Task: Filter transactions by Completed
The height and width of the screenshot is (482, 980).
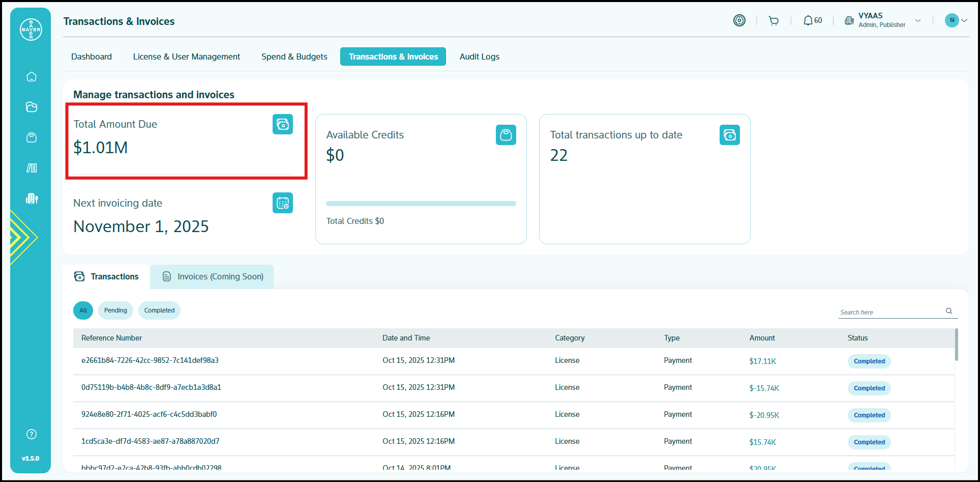Action: [x=159, y=310]
